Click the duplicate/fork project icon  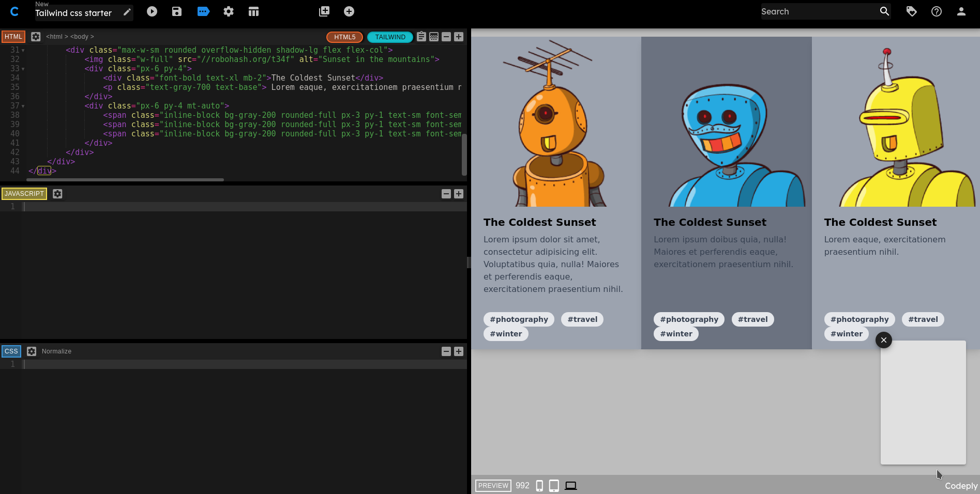tap(324, 11)
